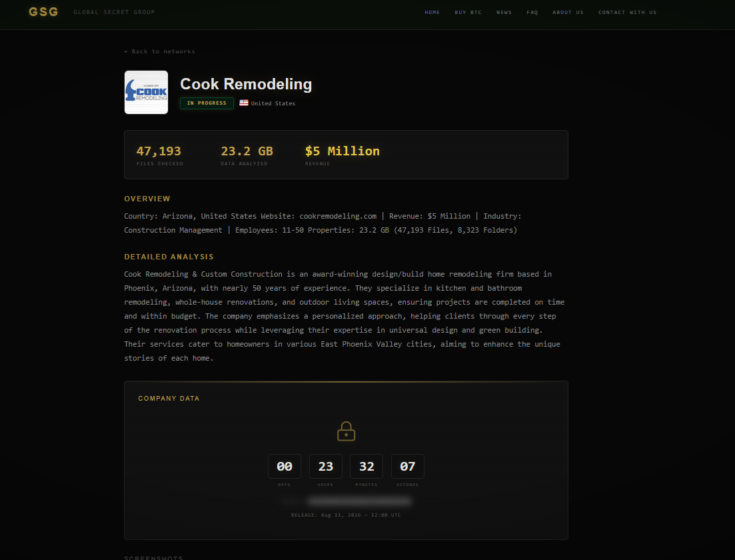Click the REVENUE stat label
The image size is (735, 560).
317,164
